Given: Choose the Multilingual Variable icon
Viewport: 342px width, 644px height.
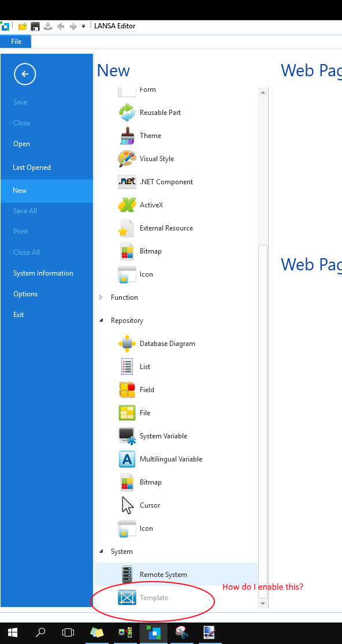Looking at the screenshot, I should 127,459.
